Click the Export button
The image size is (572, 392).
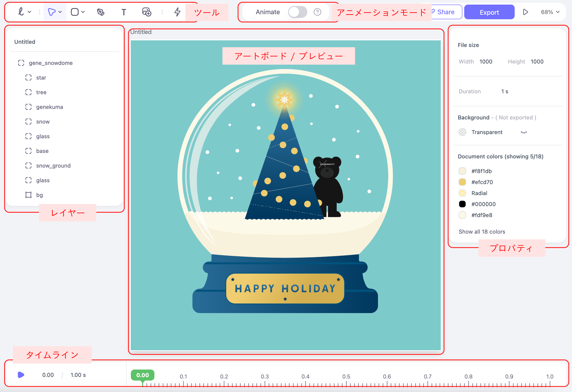tap(489, 12)
